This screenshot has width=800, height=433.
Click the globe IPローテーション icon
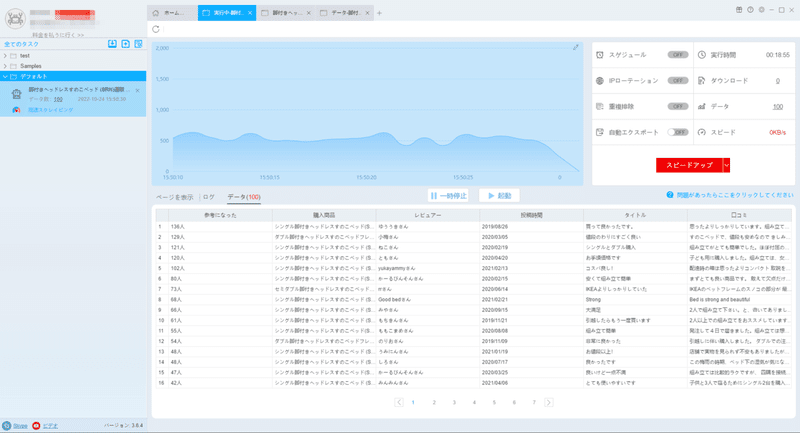point(600,81)
